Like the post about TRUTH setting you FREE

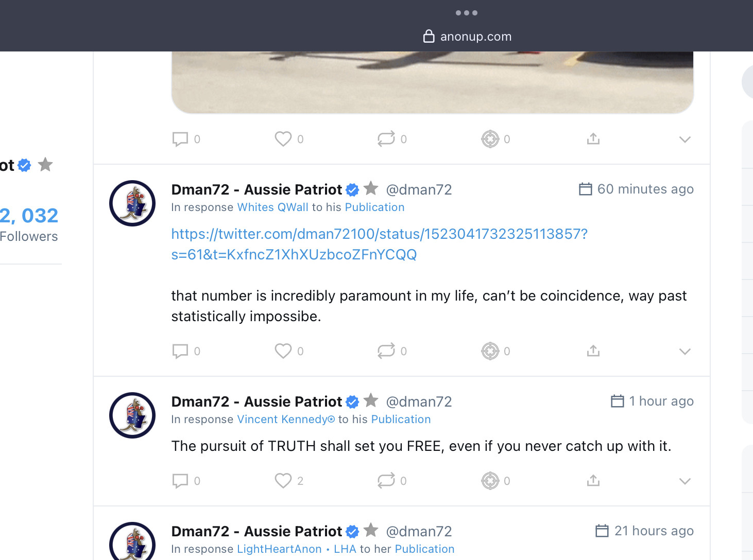pos(283,481)
